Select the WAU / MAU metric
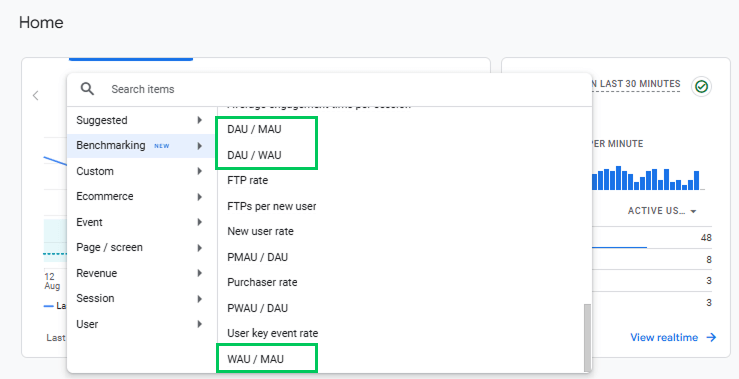This screenshot has height=379, width=739. [255, 359]
